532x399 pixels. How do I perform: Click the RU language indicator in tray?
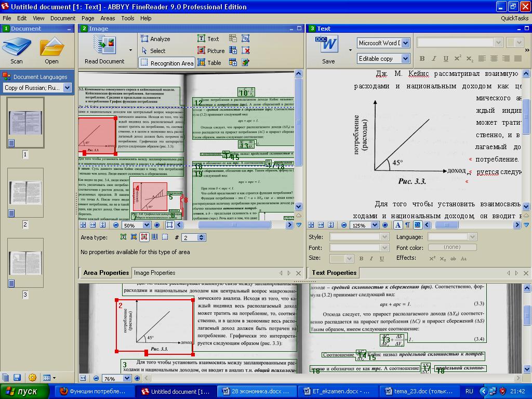tap(469, 391)
